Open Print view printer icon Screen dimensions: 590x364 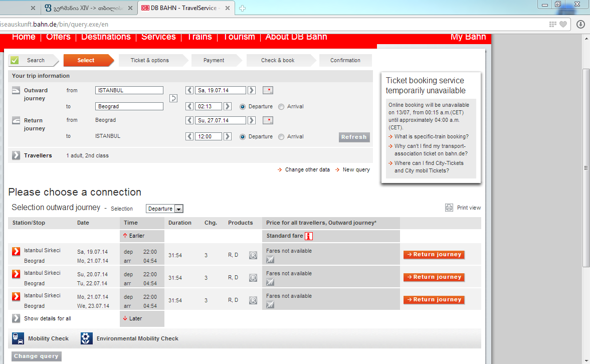coord(449,208)
